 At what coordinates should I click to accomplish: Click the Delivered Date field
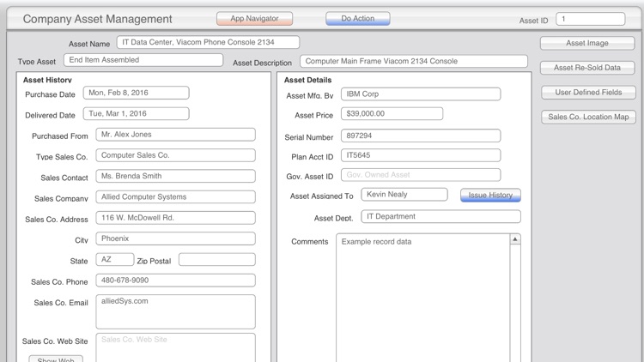tap(136, 114)
